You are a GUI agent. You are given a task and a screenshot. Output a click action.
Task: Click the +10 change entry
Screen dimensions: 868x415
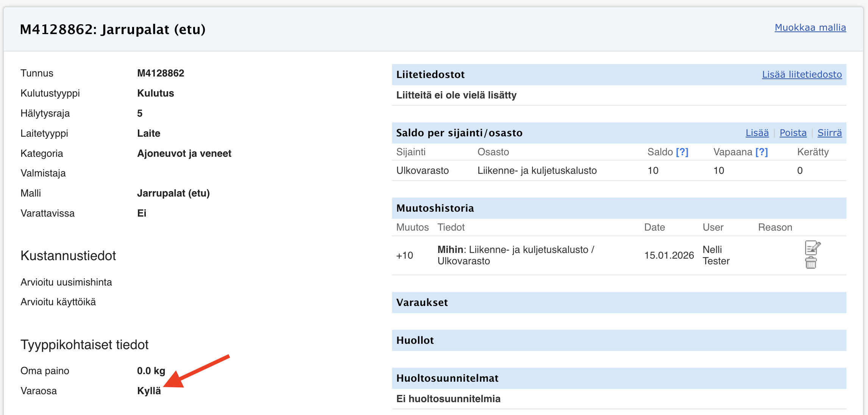pyautogui.click(x=404, y=255)
